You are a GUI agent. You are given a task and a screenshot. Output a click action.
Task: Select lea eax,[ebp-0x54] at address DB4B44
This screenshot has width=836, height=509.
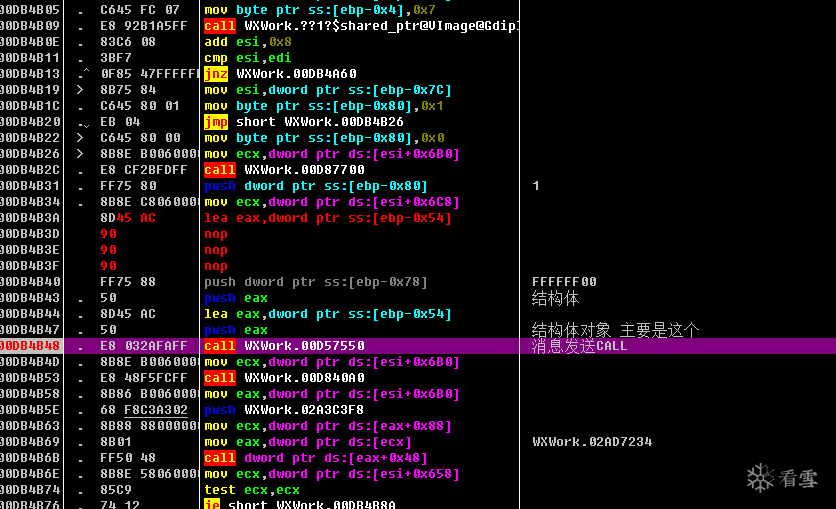click(x=328, y=314)
